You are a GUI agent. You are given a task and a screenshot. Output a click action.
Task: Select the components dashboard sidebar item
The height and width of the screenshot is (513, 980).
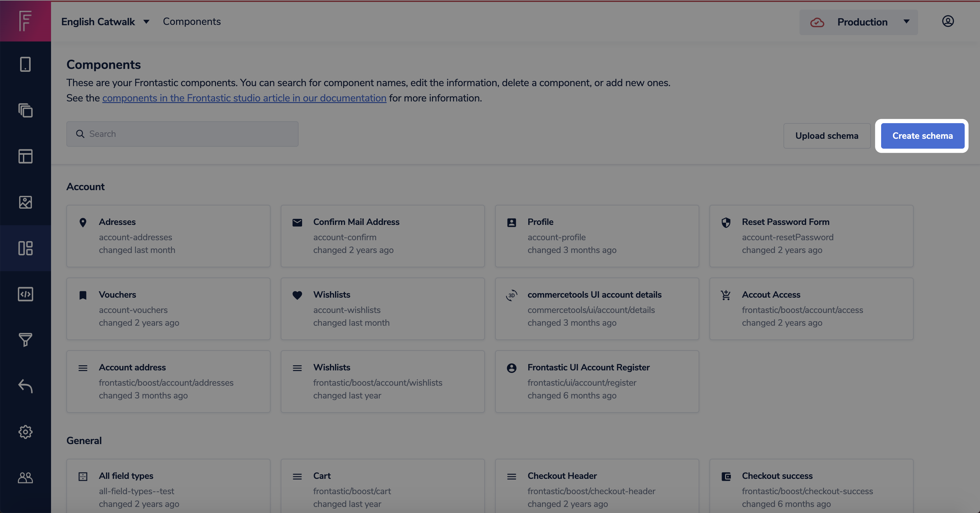click(25, 248)
